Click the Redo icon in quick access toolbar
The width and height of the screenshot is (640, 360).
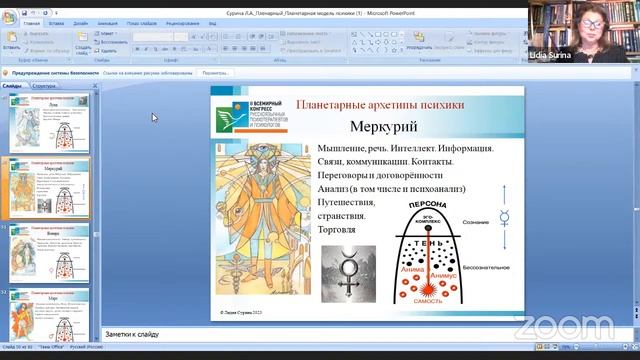[x=45, y=13]
